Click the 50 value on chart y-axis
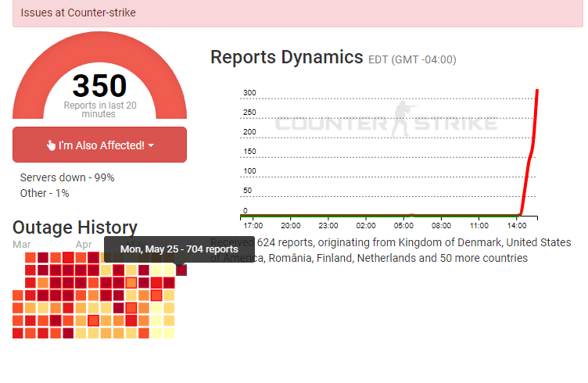 pos(248,191)
